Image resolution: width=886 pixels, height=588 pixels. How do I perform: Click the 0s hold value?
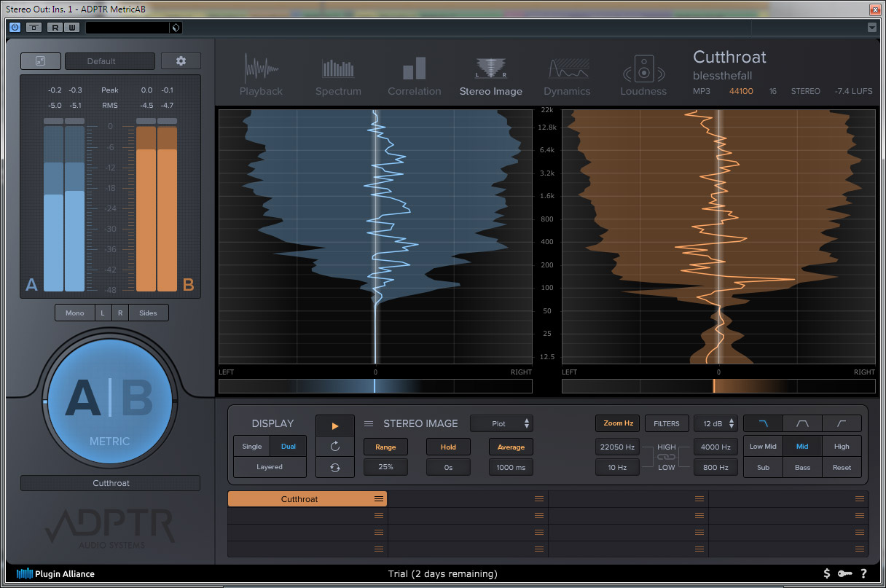coord(448,467)
